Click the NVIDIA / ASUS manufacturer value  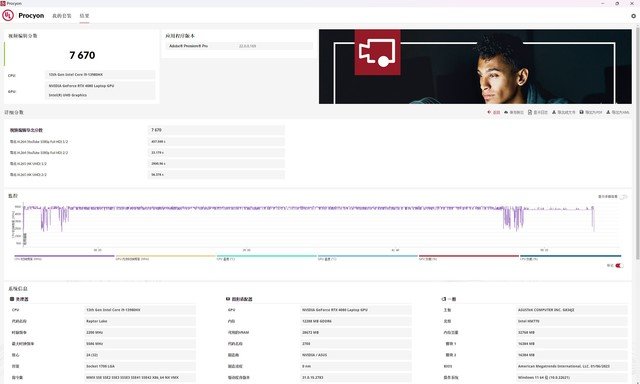(x=356, y=355)
